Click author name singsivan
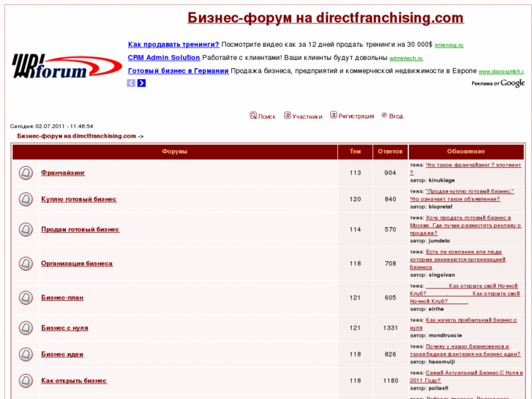The width and height of the screenshot is (532, 399). tap(442, 275)
